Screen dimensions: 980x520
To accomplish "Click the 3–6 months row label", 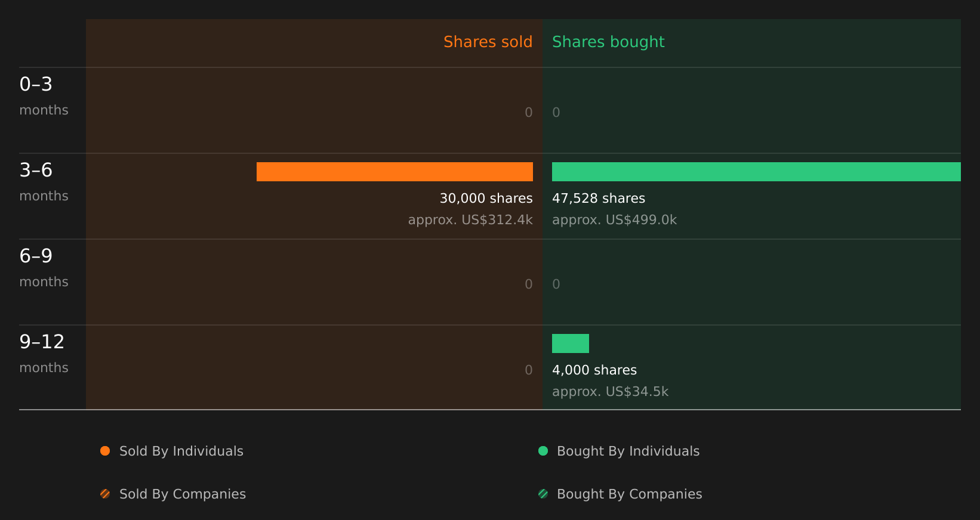I will [44, 182].
